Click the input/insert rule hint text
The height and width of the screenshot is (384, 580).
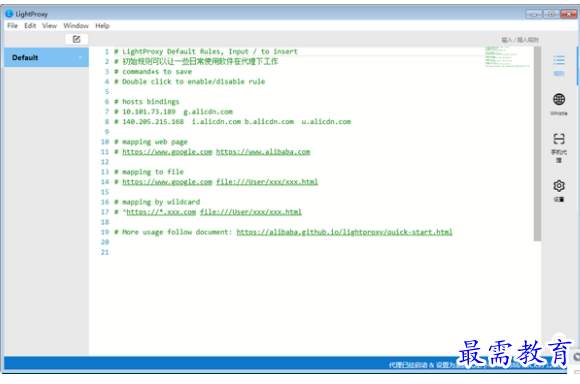coord(520,40)
